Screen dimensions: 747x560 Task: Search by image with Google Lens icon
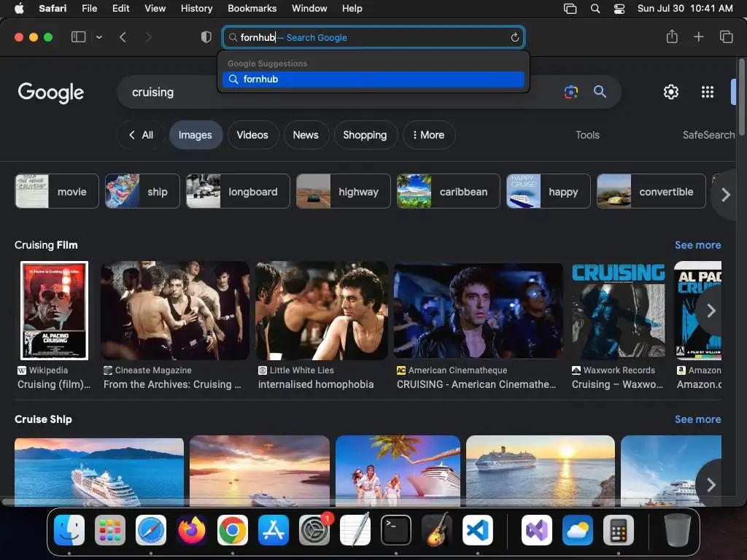(570, 91)
